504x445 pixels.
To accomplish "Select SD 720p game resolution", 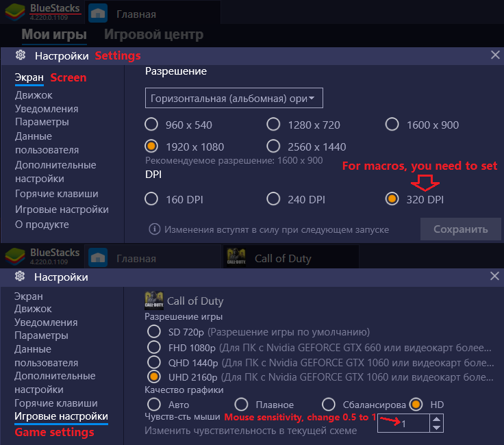I will coord(154,331).
